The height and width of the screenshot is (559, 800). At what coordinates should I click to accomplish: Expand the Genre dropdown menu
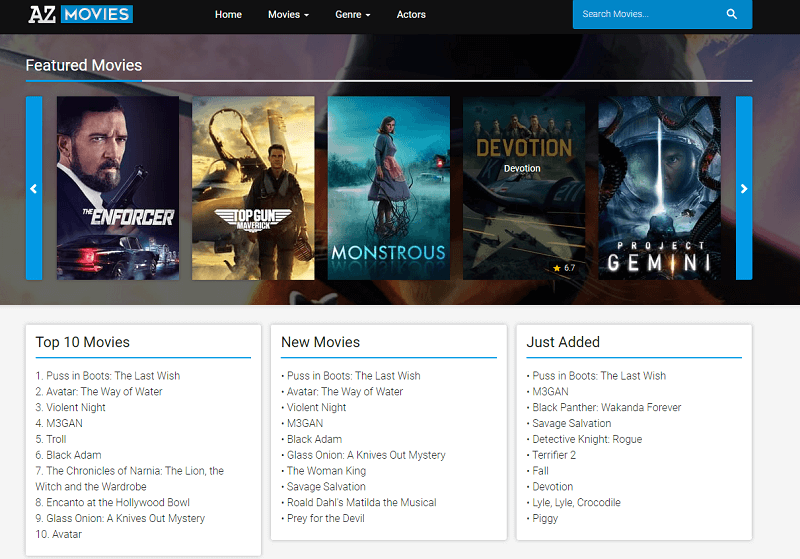[x=352, y=15]
